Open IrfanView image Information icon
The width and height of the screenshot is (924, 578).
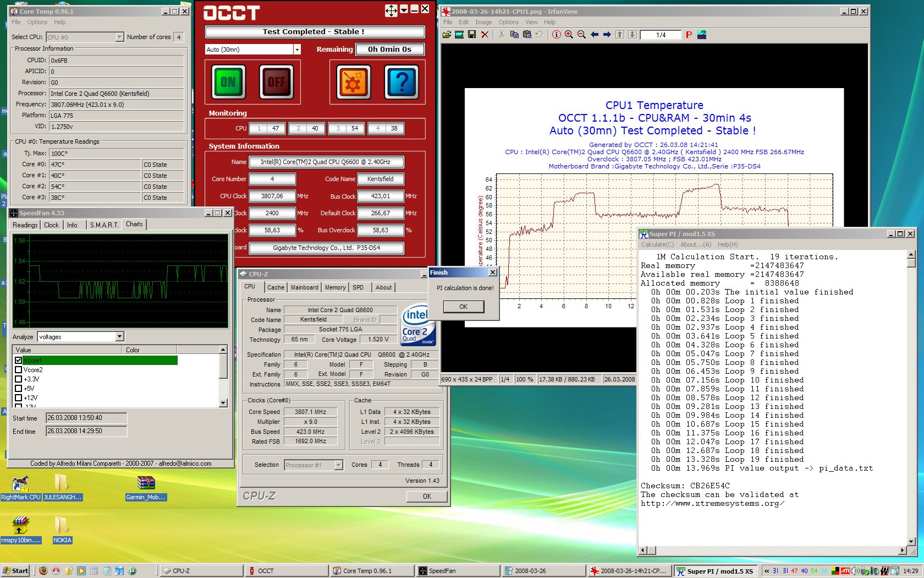click(x=557, y=35)
